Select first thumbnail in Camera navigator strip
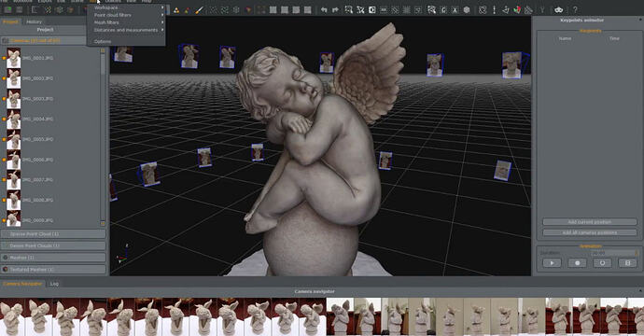 (12, 317)
